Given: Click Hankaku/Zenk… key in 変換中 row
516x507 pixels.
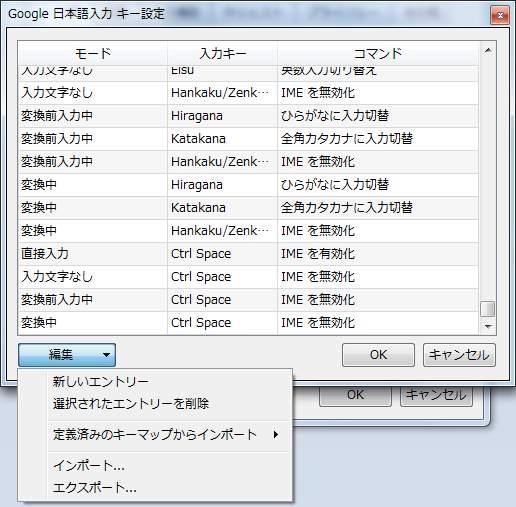Looking at the screenshot, I should (223, 231).
